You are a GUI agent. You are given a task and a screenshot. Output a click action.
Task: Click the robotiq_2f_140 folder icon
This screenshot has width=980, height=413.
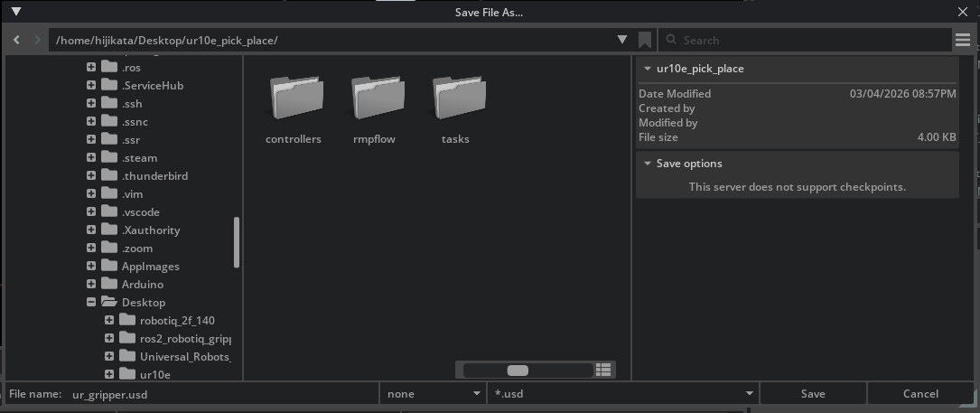tap(127, 321)
